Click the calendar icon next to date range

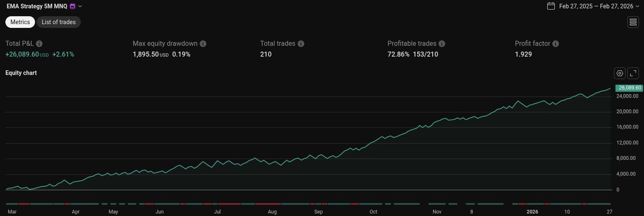551,6
